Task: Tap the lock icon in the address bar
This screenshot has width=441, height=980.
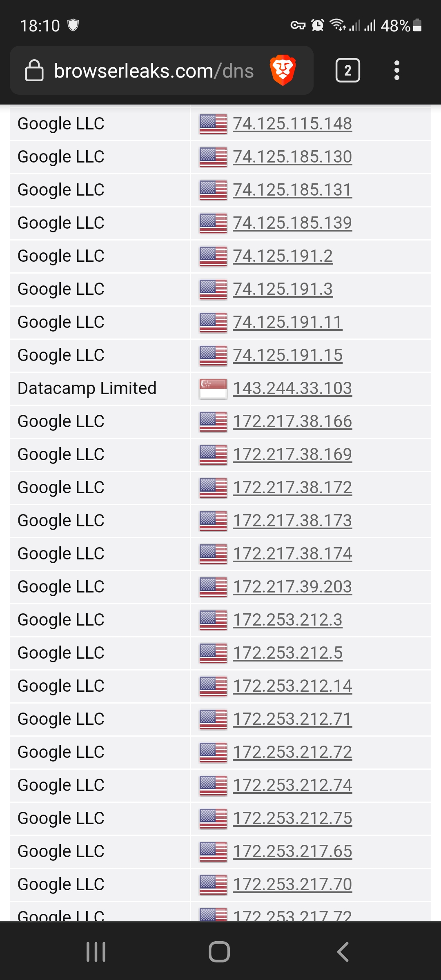Action: click(x=34, y=70)
